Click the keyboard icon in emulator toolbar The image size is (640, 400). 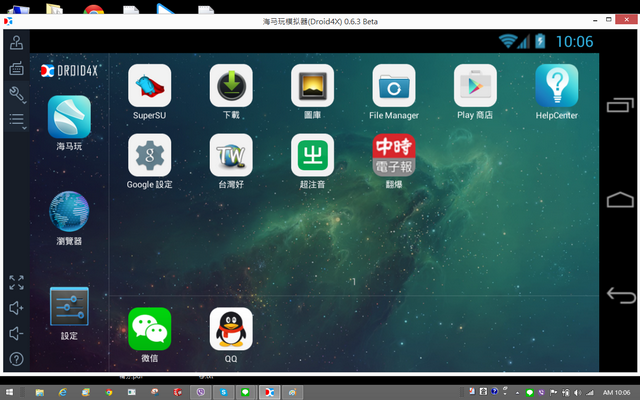click(16, 68)
